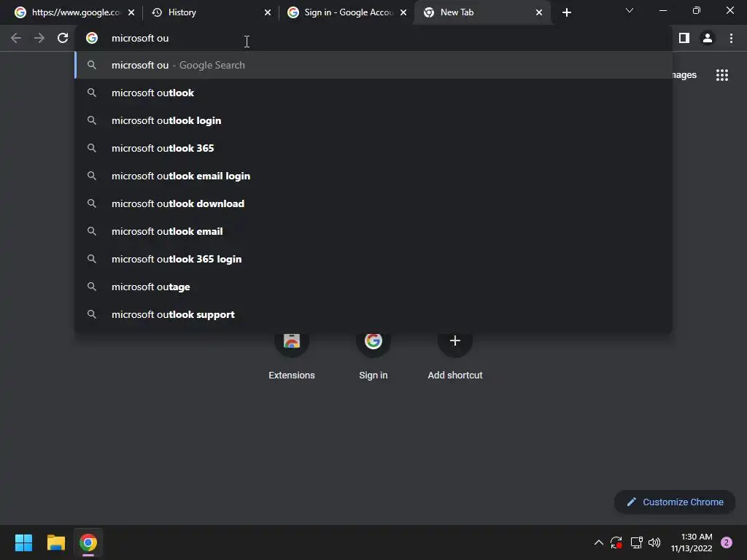Choose the 'microsoft outlook' suggestion

[373, 93]
